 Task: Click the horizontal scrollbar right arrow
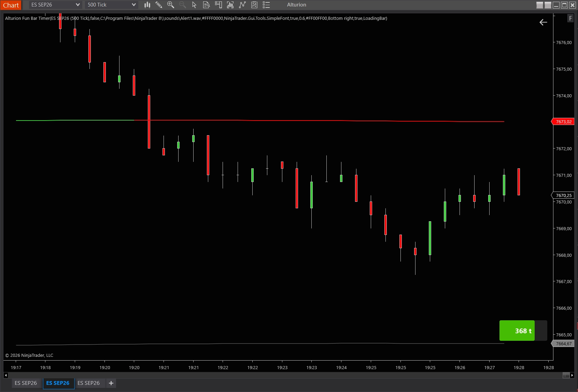pos(572,375)
